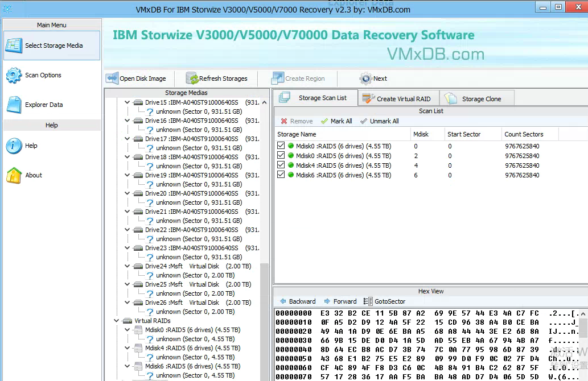The width and height of the screenshot is (588, 381).
Task: Collapse the Drive15 tree node
Action: [x=127, y=102]
